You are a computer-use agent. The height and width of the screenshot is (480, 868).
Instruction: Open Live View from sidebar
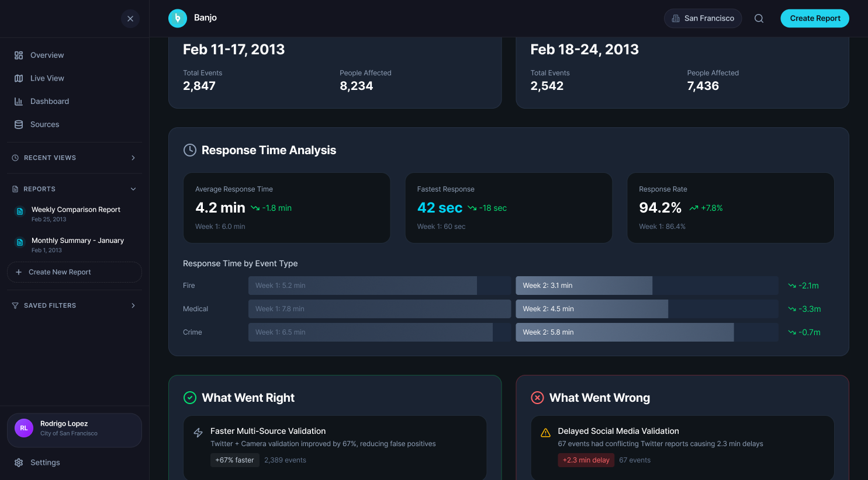47,78
